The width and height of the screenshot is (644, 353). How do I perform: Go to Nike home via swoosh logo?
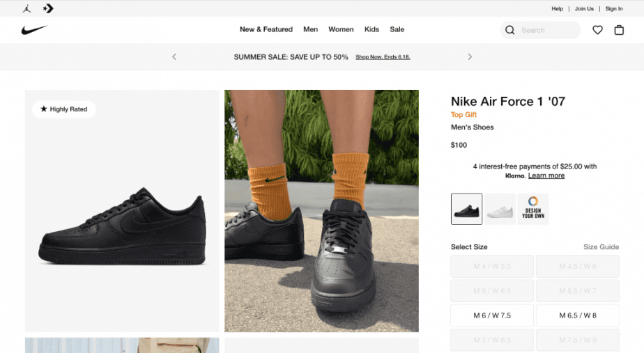(x=35, y=29)
